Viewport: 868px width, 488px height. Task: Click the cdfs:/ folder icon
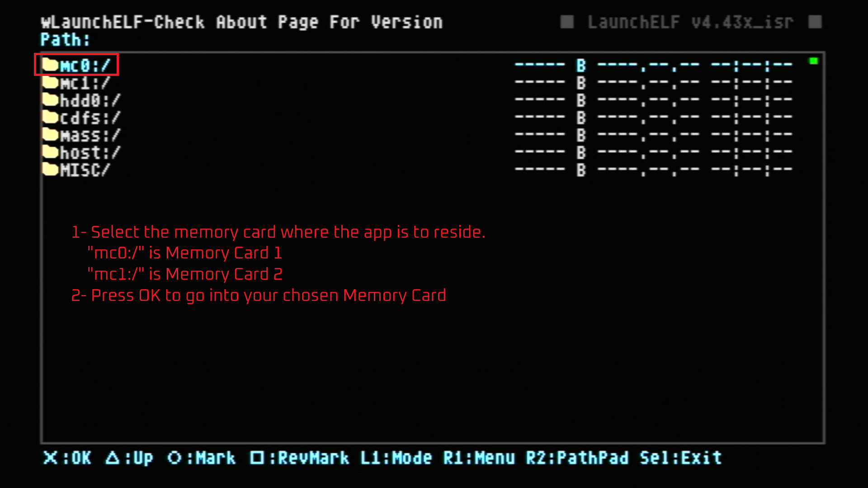click(51, 117)
